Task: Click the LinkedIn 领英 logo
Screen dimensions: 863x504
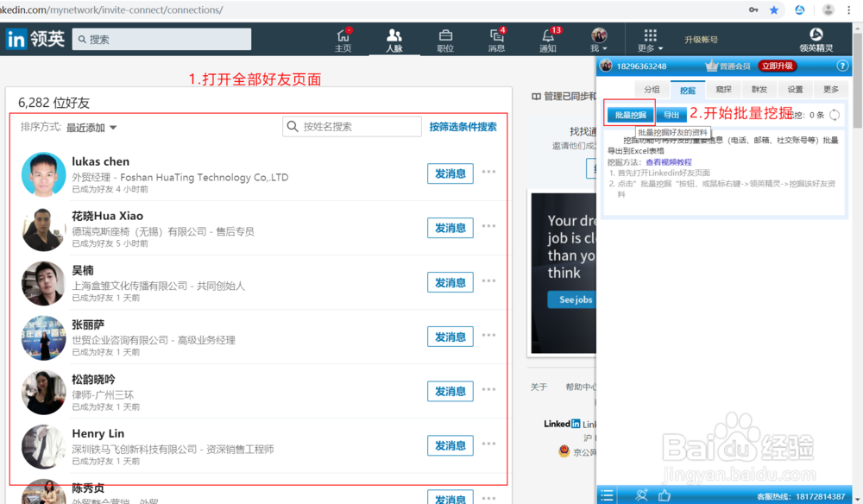Action: coord(35,39)
